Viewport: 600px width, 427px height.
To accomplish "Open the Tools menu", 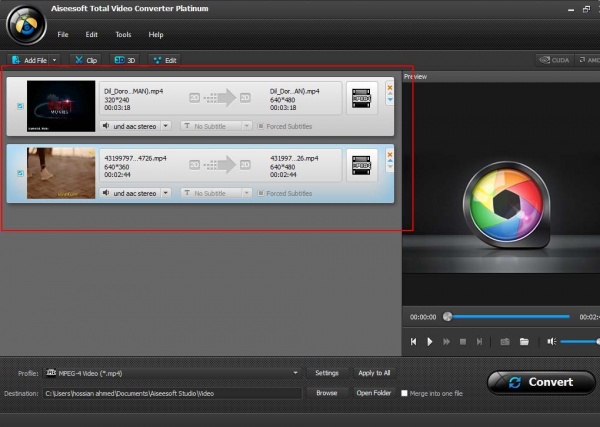I will tap(123, 34).
